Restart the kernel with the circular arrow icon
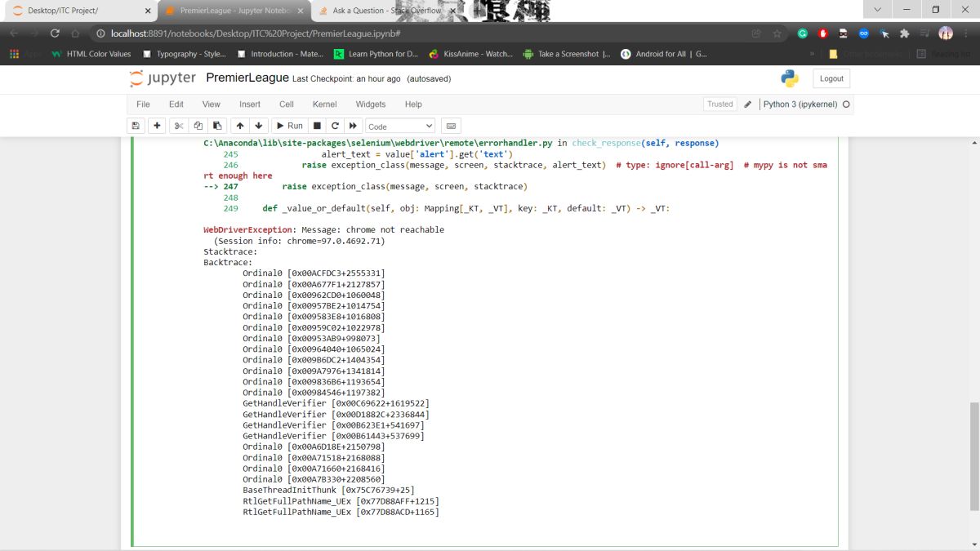 pyautogui.click(x=335, y=126)
